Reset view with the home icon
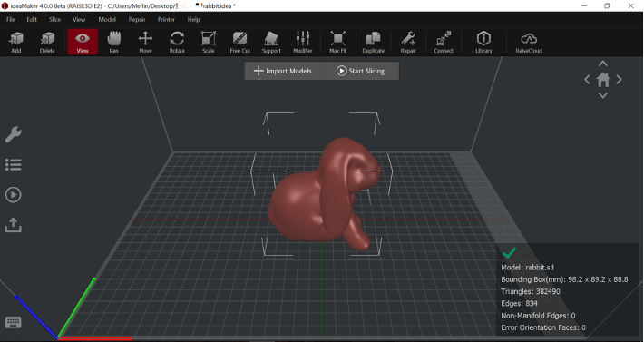The image size is (644, 342). click(x=603, y=79)
